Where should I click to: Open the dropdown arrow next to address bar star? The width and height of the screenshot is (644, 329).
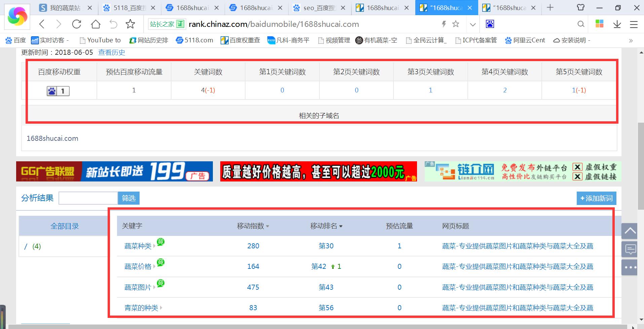473,24
